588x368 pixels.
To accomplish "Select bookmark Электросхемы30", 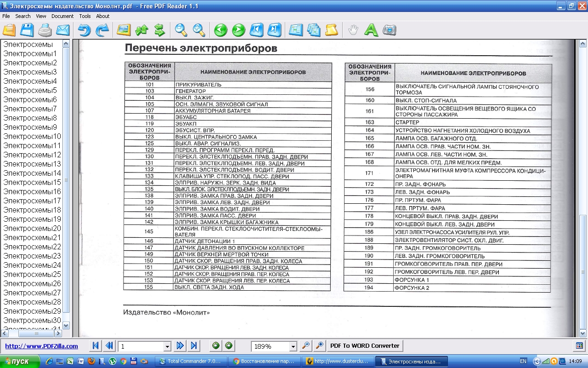I will [32, 321].
